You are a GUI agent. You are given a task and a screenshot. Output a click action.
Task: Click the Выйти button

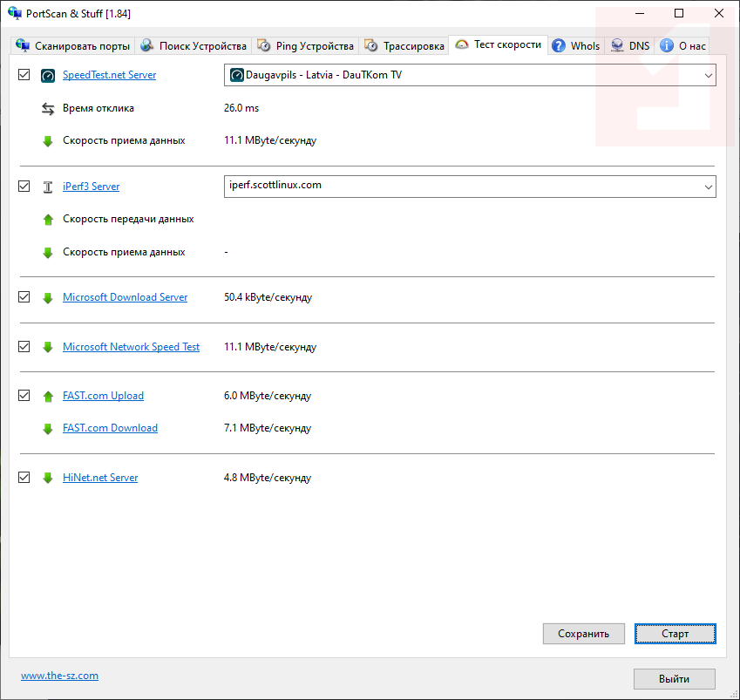[x=674, y=679]
